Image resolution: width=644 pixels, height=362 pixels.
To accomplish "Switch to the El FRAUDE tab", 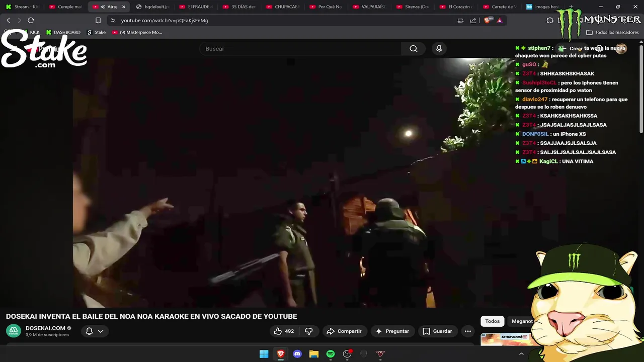I will tap(196, 7).
